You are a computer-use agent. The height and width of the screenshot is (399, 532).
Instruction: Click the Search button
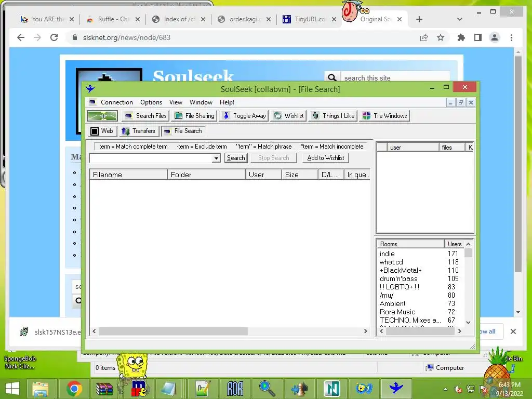(236, 158)
